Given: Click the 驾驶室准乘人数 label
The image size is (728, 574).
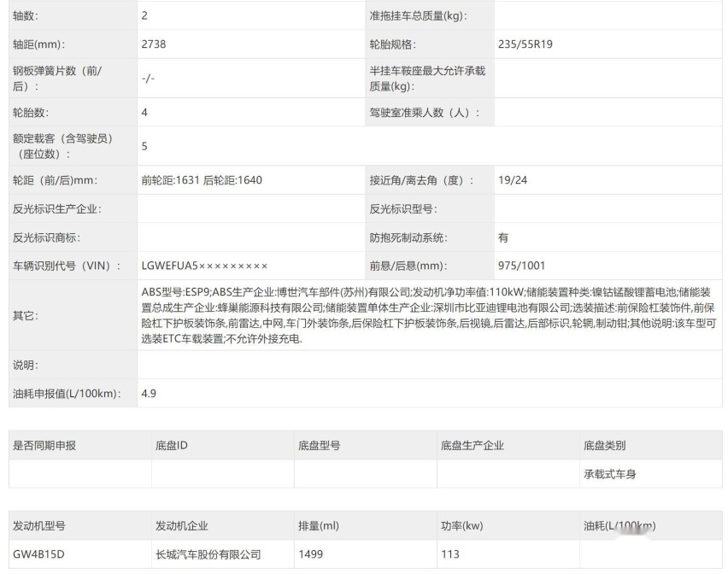Looking at the screenshot, I should (424, 113).
